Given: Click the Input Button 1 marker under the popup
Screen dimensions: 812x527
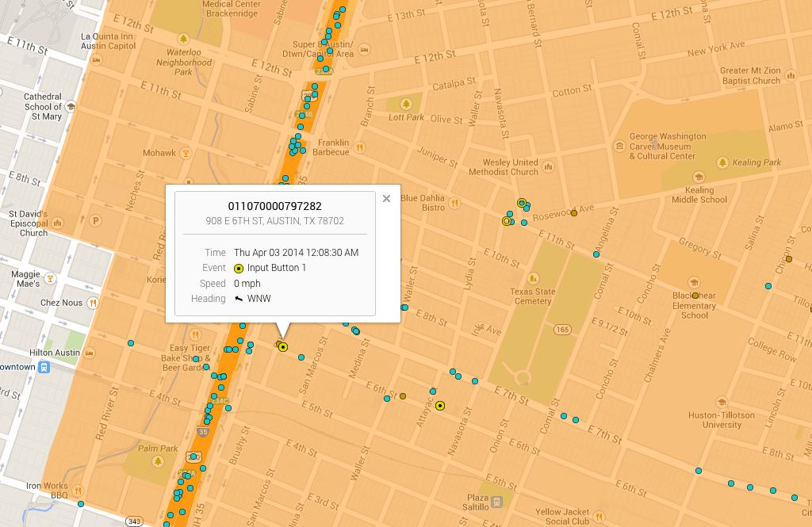Looking at the screenshot, I should point(283,347).
